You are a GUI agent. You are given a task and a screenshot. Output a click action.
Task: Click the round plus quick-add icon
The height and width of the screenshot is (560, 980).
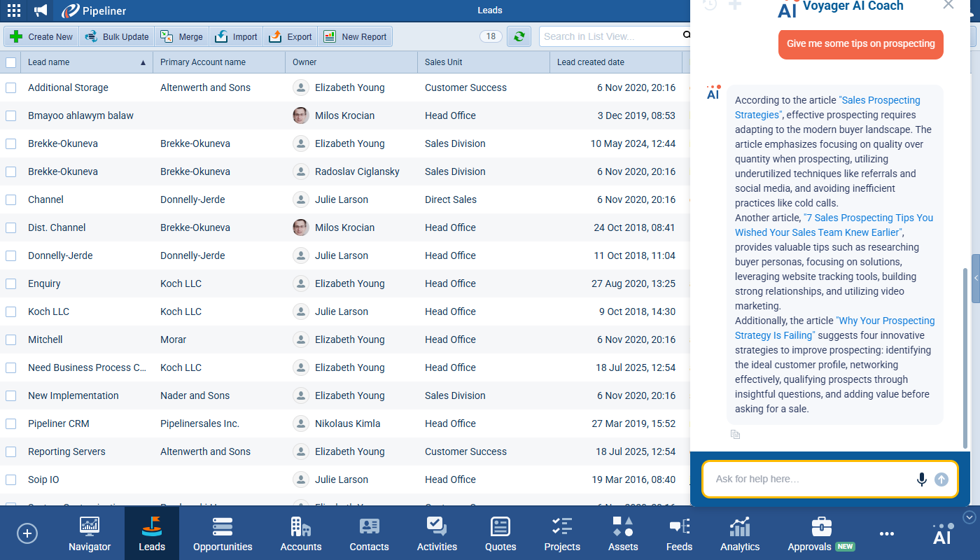click(27, 533)
